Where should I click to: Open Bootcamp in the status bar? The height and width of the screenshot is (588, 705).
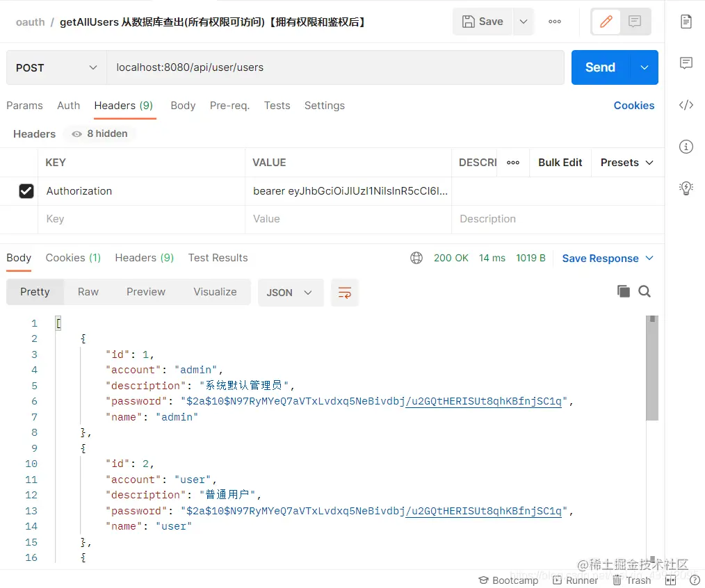click(508, 580)
